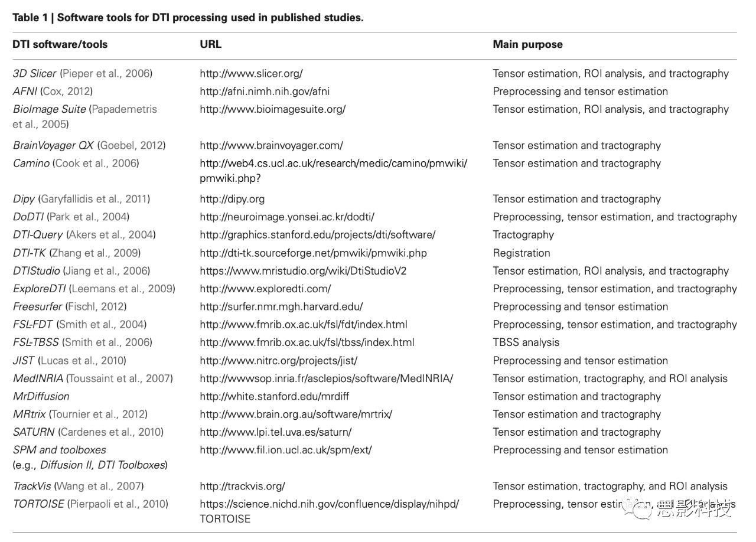Open the MedINRIA inria.fr link
Image resolution: width=756 pixels, height=542 pixels.
click(327, 378)
